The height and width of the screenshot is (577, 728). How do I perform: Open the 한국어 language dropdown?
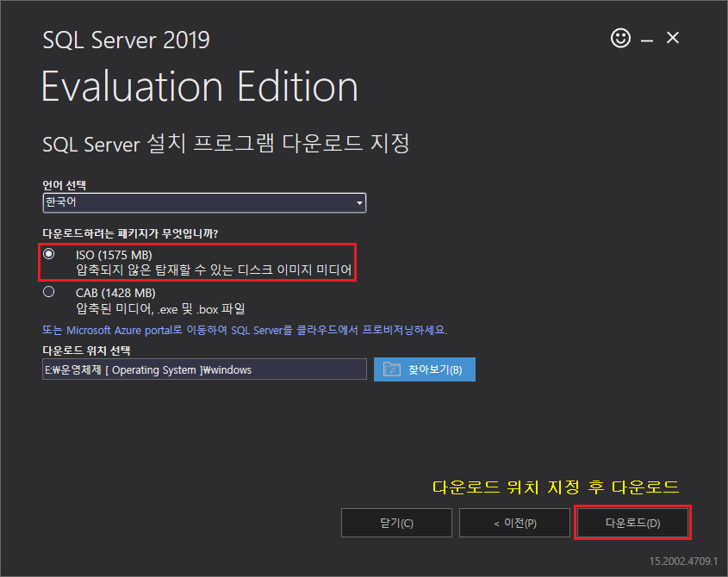coord(204,203)
